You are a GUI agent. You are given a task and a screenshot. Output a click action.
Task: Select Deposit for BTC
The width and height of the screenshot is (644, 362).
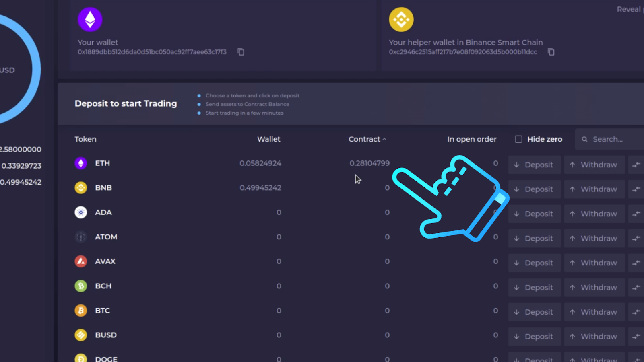tap(535, 312)
